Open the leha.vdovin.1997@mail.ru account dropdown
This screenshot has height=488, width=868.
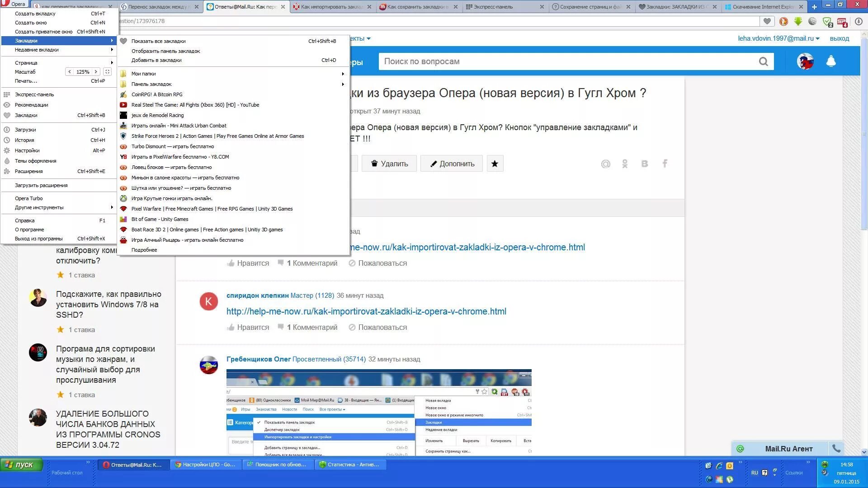(778, 38)
